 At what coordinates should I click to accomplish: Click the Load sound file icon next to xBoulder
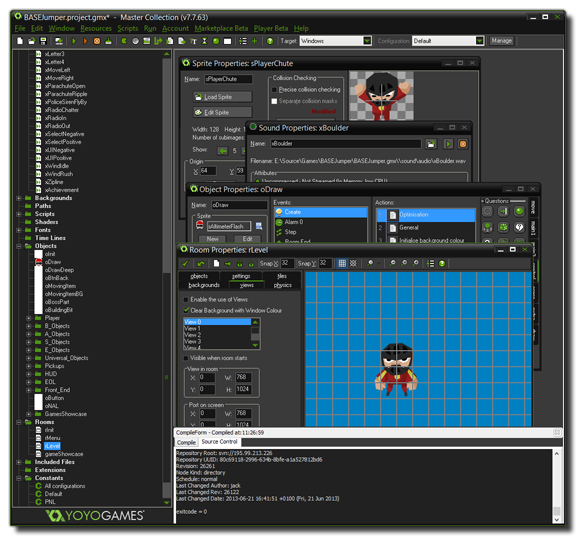click(x=431, y=144)
